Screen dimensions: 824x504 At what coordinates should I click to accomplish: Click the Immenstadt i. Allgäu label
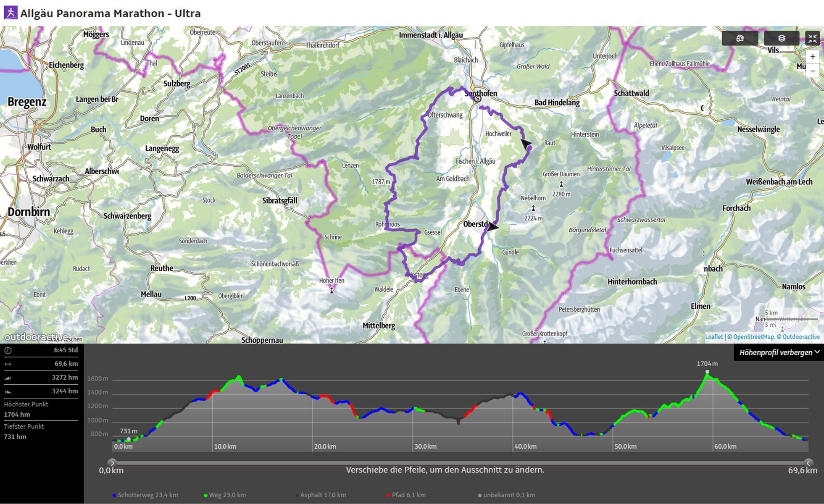(x=431, y=35)
